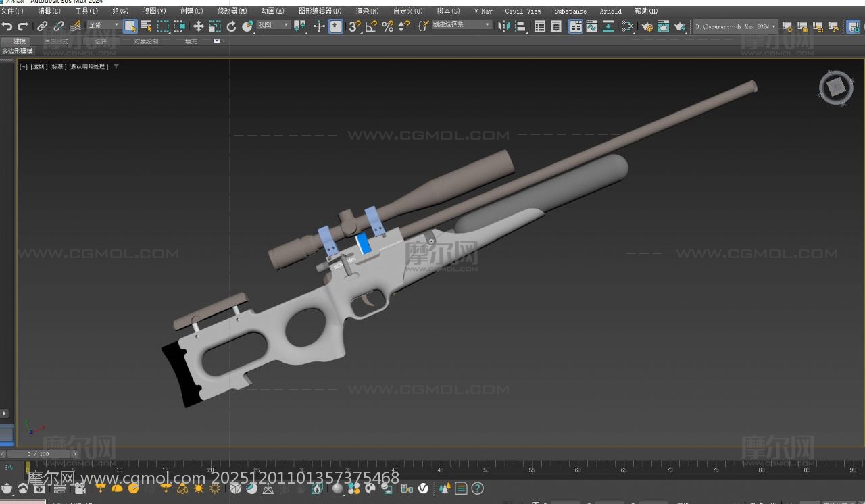Click the Select by Name icon

pos(147,26)
